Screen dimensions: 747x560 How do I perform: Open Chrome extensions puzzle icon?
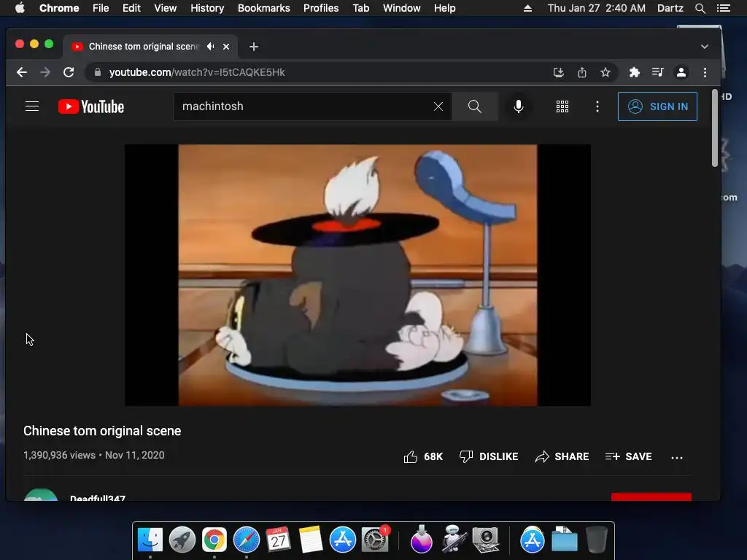click(x=634, y=72)
